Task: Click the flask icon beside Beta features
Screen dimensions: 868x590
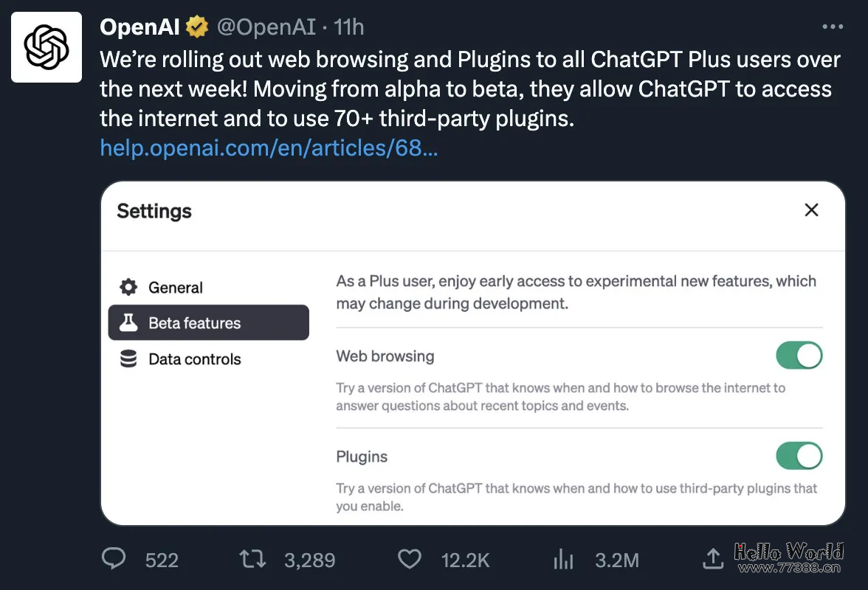Action: tap(129, 322)
